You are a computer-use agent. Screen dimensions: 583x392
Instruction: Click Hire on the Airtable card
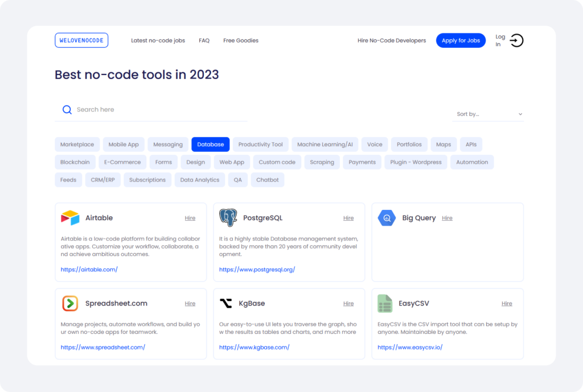click(190, 218)
